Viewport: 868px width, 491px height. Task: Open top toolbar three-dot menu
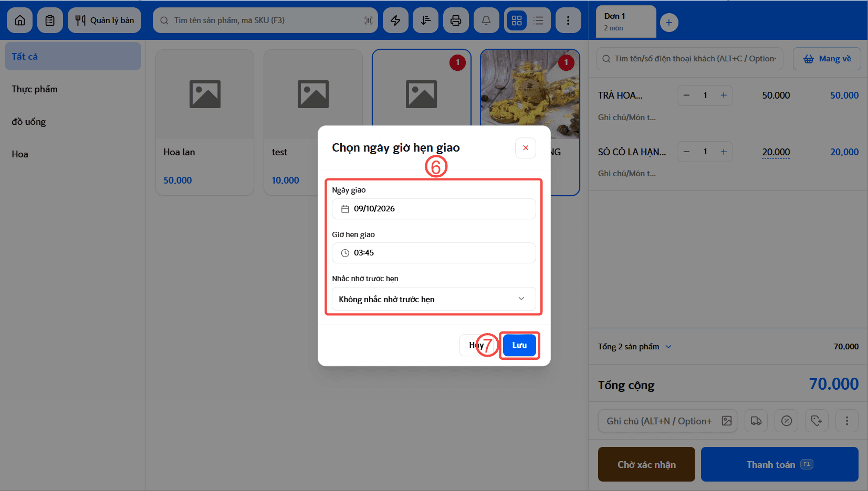[x=568, y=20]
